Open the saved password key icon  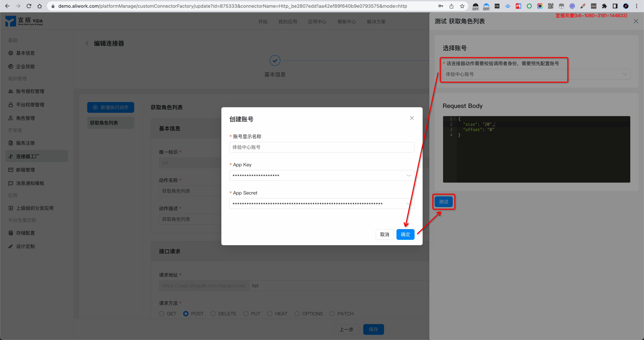coord(441,6)
